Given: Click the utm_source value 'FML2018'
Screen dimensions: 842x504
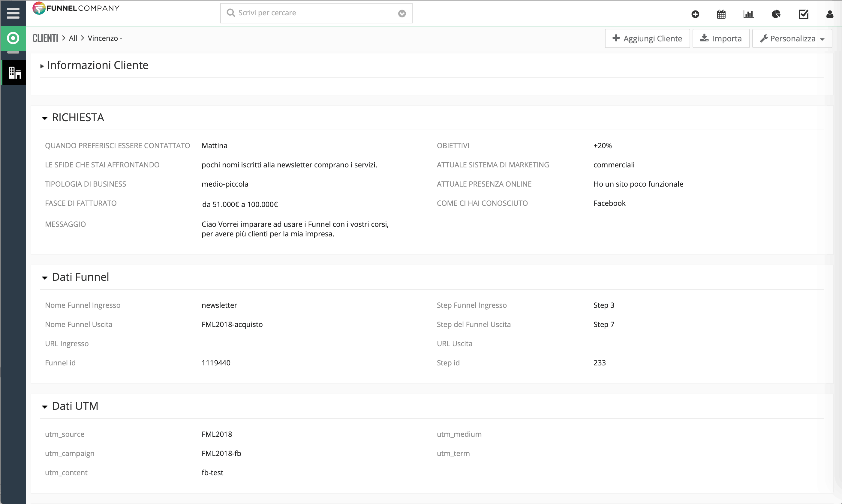Looking at the screenshot, I should (217, 434).
